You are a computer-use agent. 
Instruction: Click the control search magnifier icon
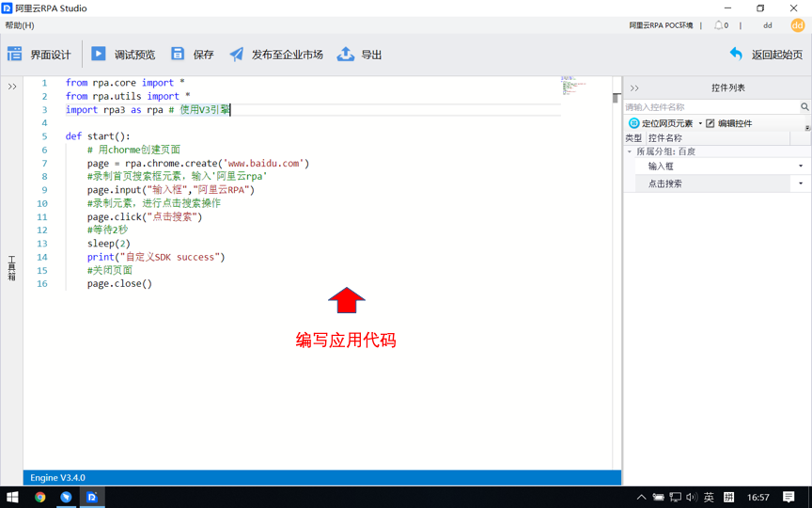[804, 107]
